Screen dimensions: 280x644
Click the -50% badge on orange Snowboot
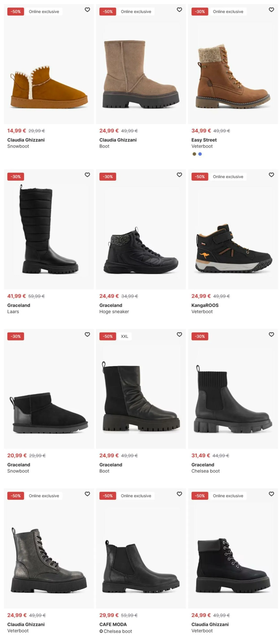click(15, 11)
